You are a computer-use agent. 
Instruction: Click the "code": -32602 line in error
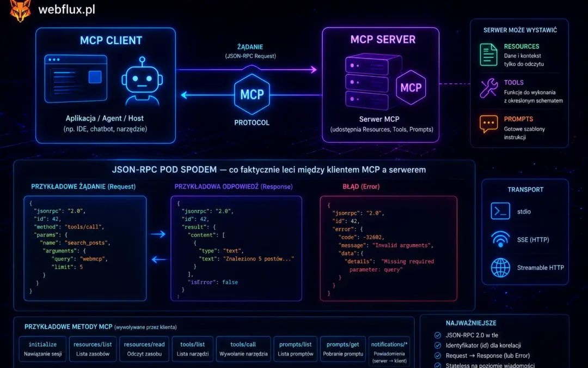pos(361,237)
